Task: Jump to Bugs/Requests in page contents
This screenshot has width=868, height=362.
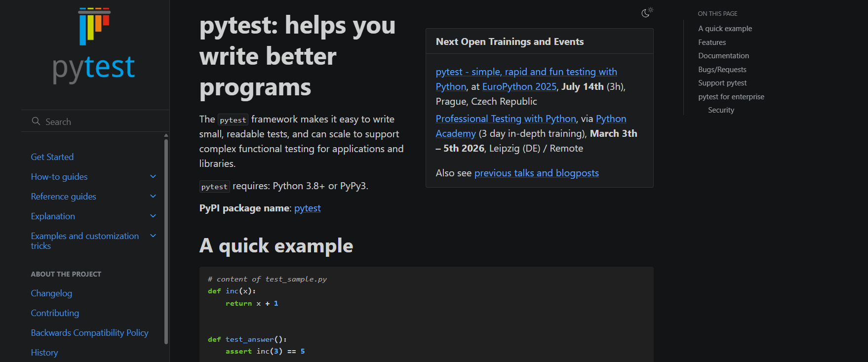Action: [x=722, y=70]
